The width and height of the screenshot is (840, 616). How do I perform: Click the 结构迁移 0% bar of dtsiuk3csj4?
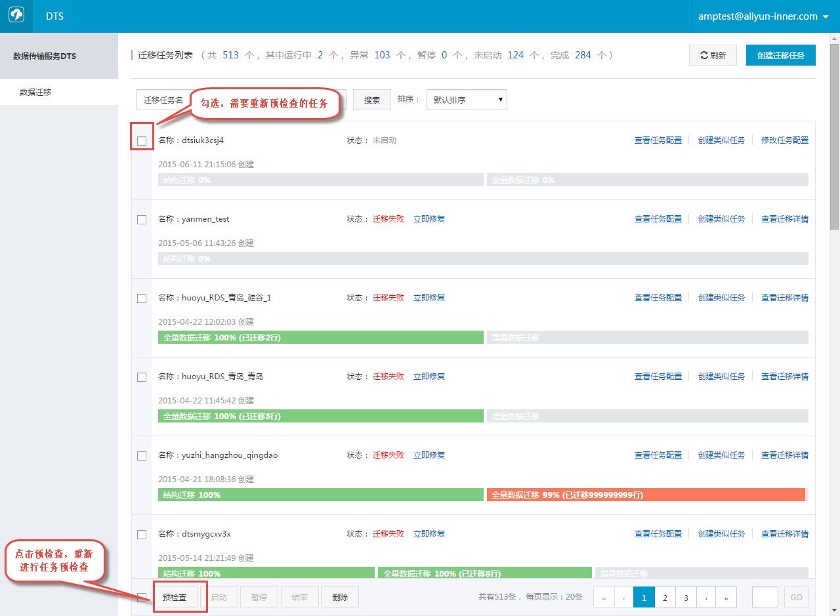(x=321, y=180)
